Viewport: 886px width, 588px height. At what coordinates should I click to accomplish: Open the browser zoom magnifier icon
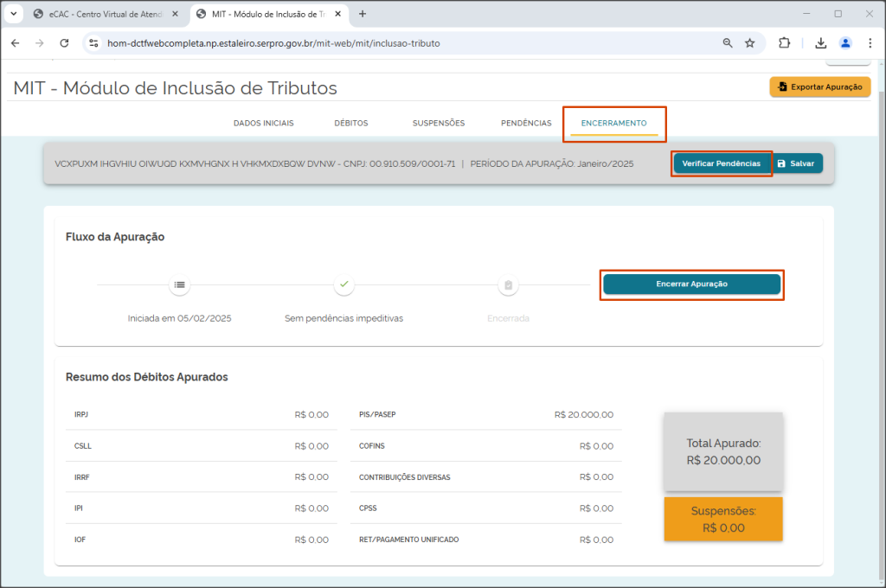[728, 43]
